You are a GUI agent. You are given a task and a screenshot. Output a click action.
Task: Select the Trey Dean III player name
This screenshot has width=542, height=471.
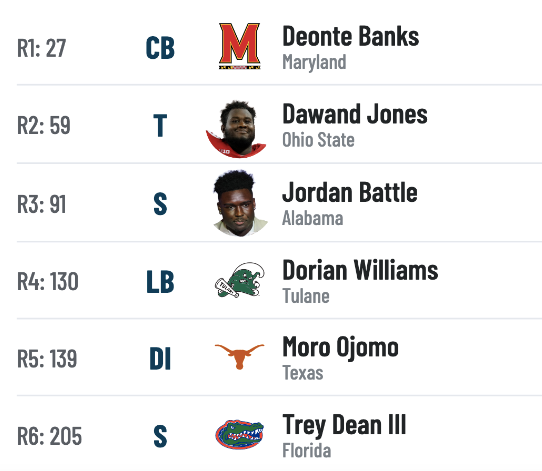point(344,425)
